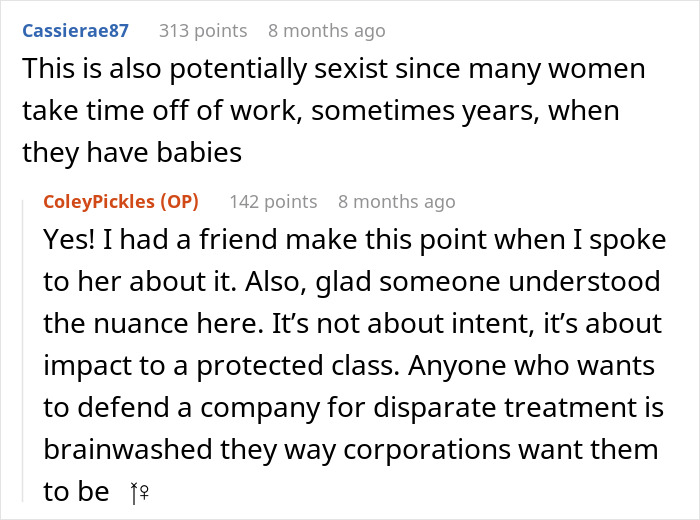Screen dimensions: 700x520
Task: Click the words 'to be' before emoji
Action: point(76,491)
